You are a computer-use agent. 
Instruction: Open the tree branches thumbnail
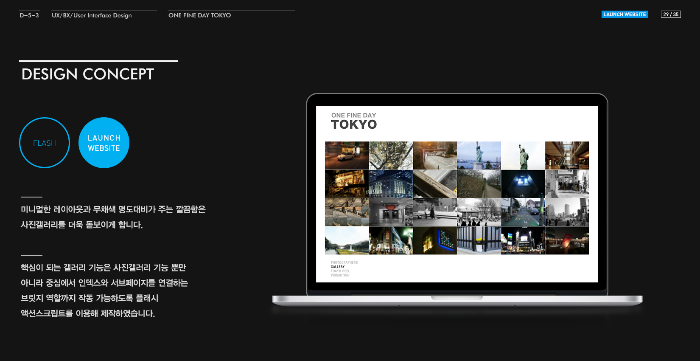[x=391, y=155]
